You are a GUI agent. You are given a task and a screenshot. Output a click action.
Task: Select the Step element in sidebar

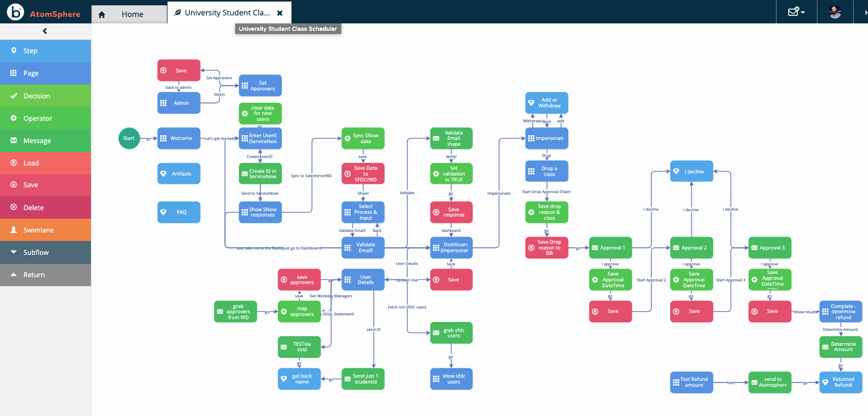45,51
